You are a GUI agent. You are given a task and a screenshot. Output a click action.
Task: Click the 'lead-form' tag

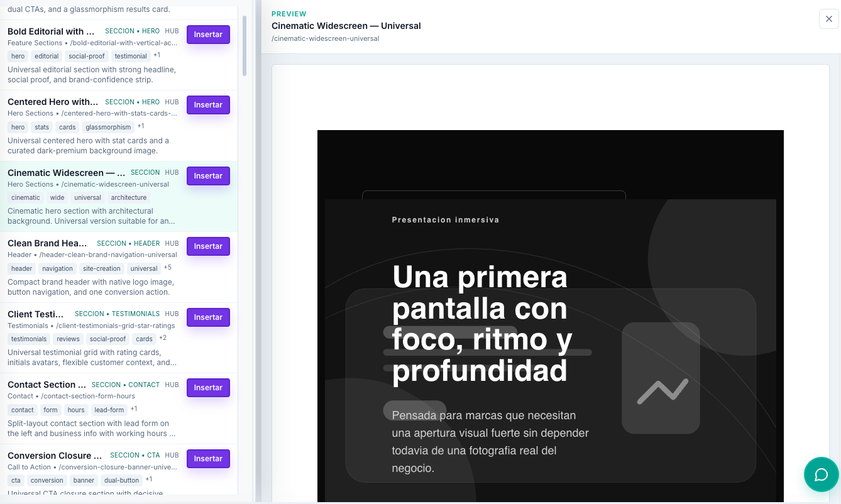pyautogui.click(x=109, y=410)
